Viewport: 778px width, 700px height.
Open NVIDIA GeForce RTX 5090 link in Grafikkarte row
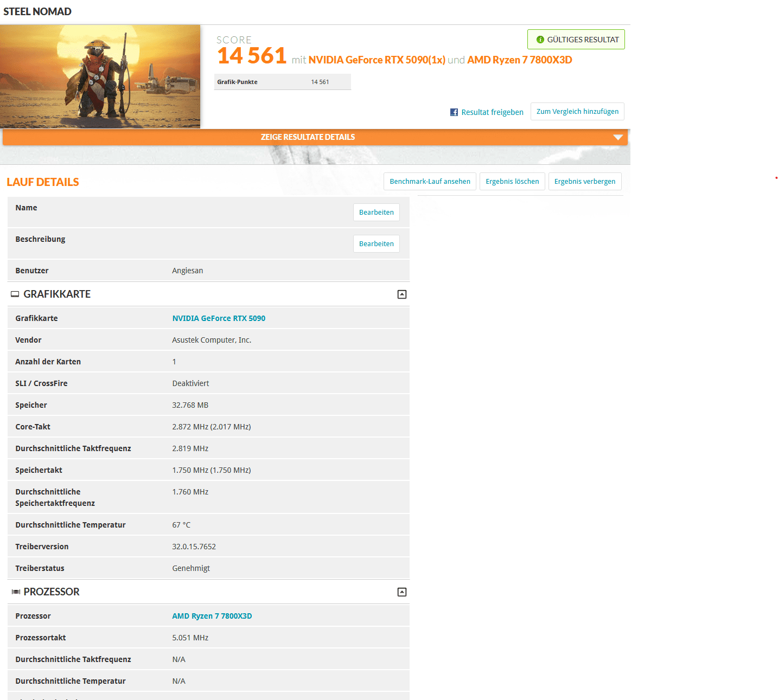point(219,318)
